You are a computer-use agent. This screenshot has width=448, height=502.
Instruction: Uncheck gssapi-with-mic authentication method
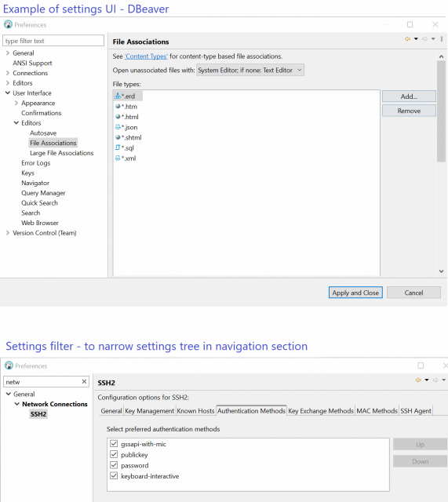(x=114, y=444)
